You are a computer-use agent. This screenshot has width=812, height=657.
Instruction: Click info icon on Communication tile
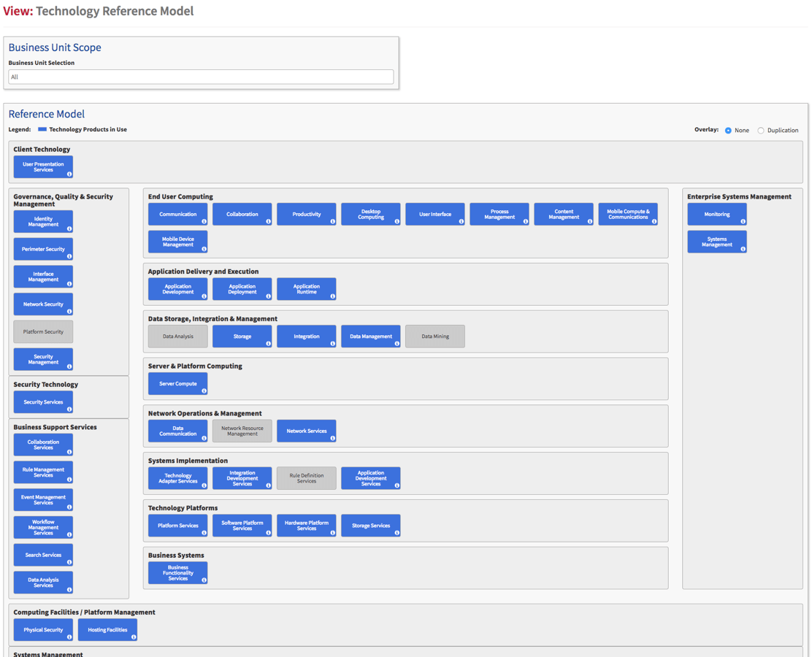(x=204, y=221)
